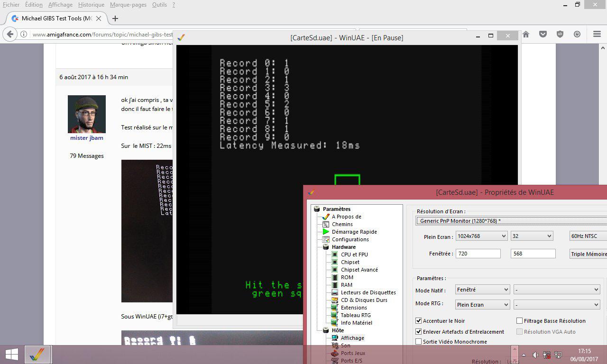The image size is (607, 364).
Task: Open the Triple Mémoire buffering dropdown
Action: click(x=588, y=254)
